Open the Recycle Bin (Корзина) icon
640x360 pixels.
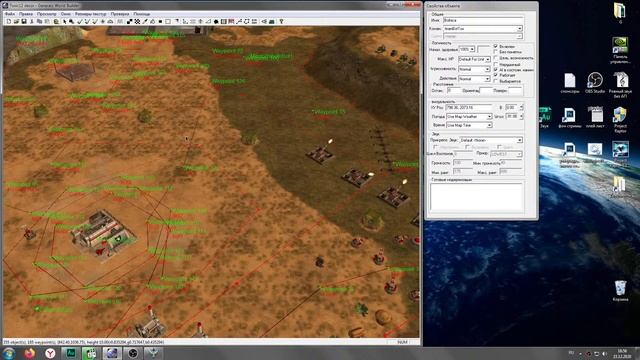(620, 291)
